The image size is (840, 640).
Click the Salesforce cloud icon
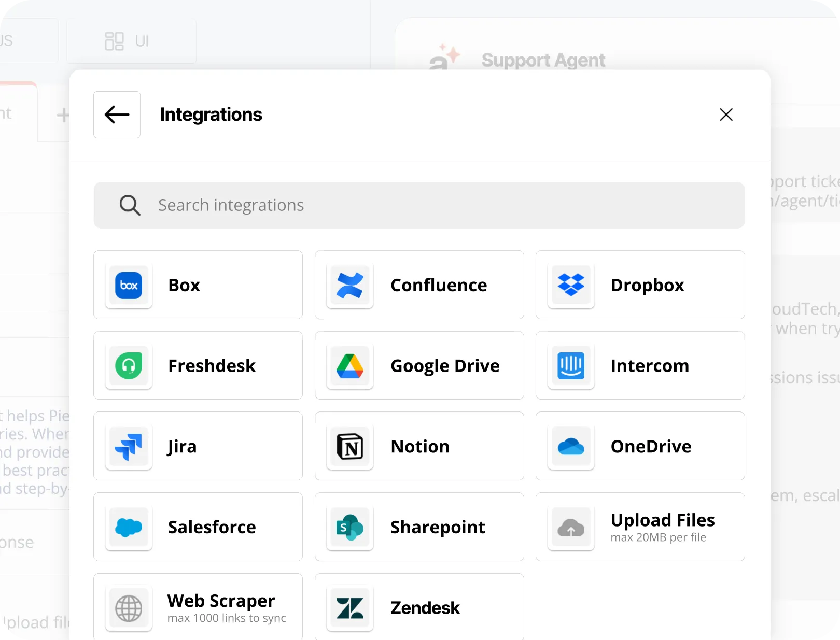[x=129, y=527]
